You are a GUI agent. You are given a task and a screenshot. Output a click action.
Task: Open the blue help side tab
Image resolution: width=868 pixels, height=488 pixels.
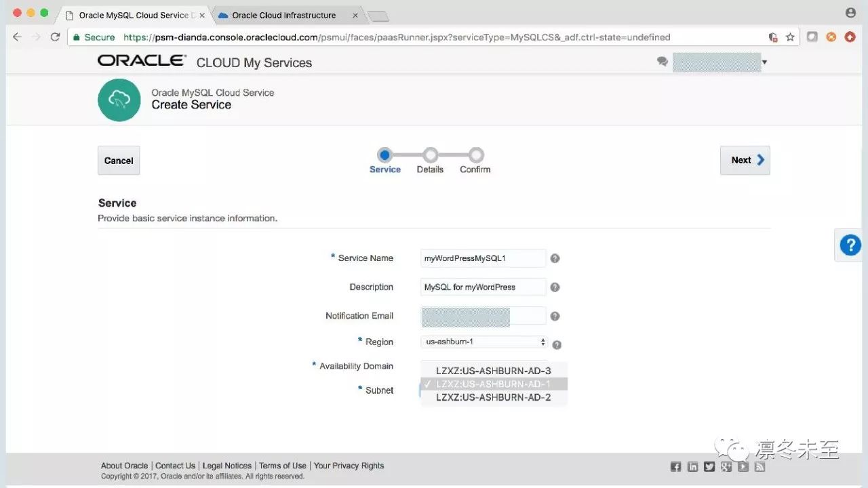coord(850,245)
